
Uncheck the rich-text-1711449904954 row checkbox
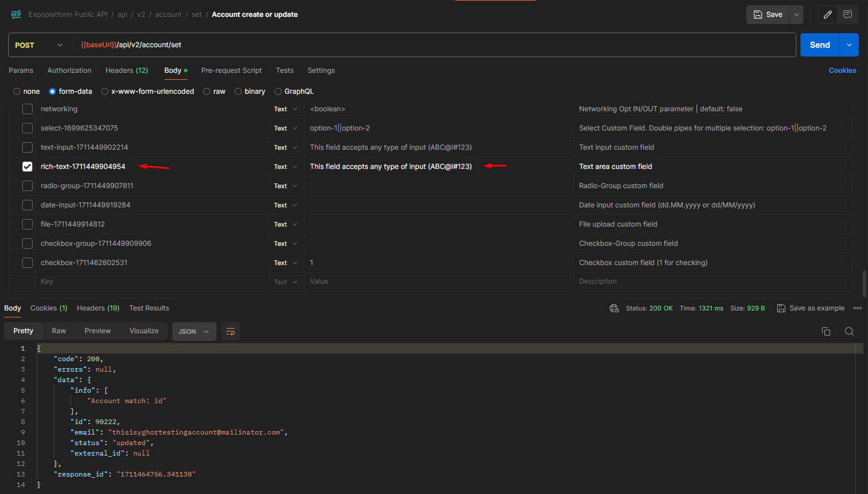point(27,166)
